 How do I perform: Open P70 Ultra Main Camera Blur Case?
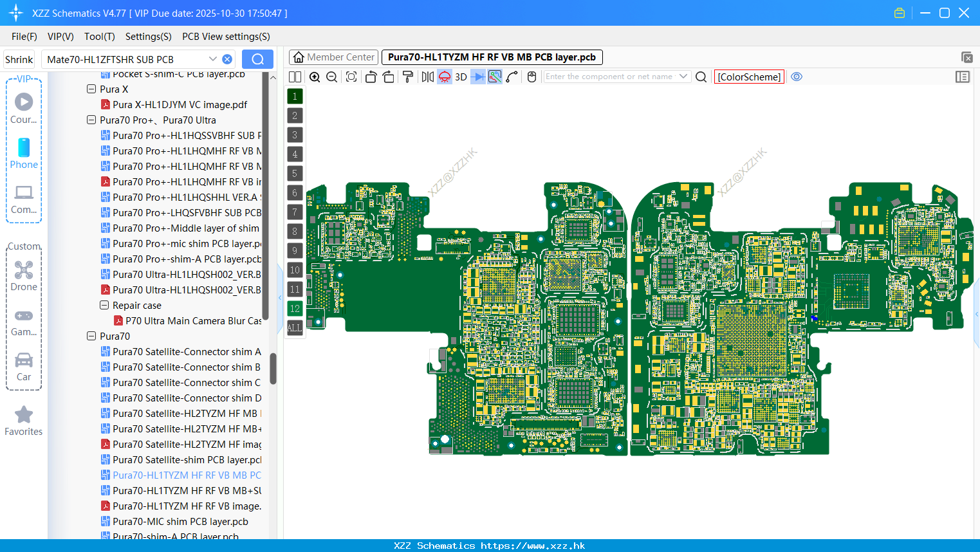[x=188, y=321]
